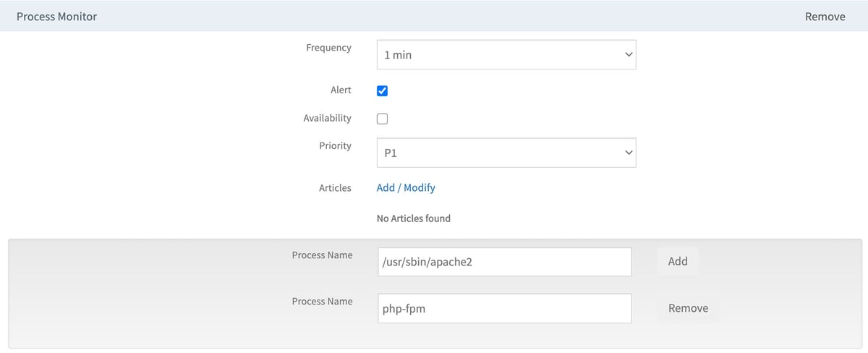This screenshot has height=353, width=868.
Task: Click the Process Name label beside php-fpm
Action: (x=322, y=302)
